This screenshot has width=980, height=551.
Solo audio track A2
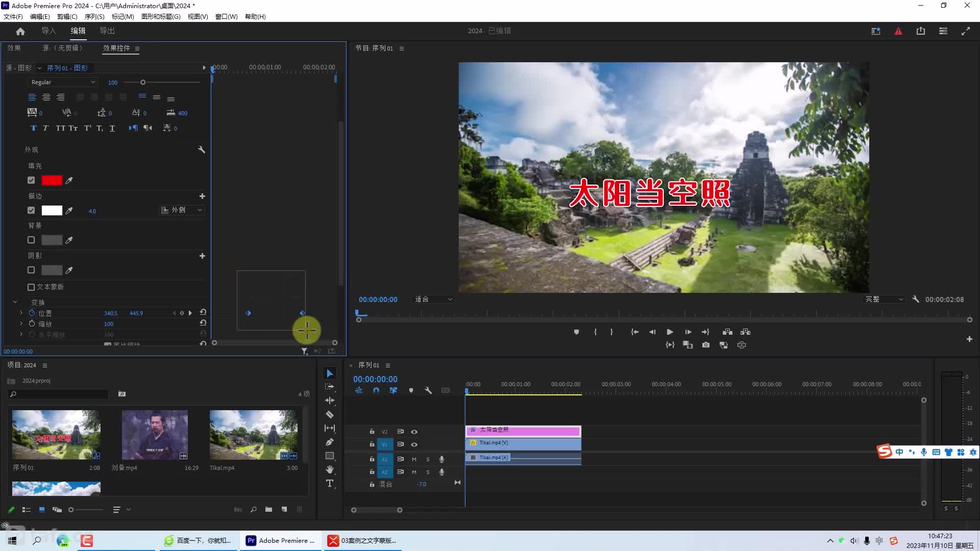[x=428, y=472]
